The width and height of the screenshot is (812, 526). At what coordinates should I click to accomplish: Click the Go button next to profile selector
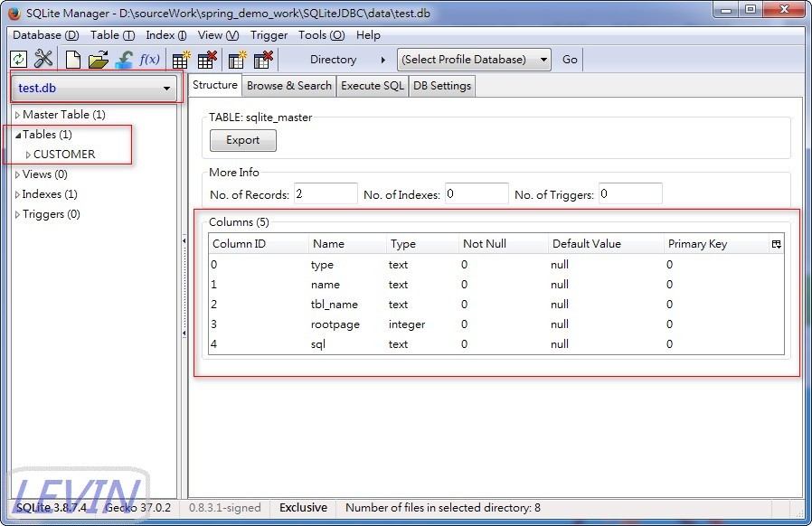(569, 59)
